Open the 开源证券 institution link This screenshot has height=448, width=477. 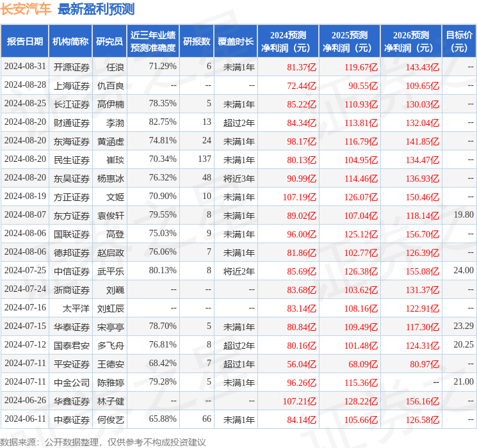click(71, 67)
